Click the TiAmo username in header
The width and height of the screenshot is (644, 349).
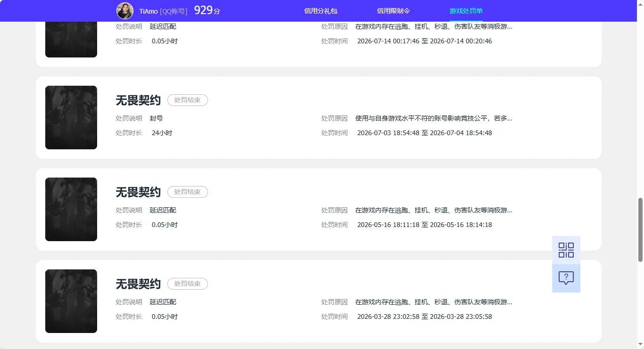[149, 11]
